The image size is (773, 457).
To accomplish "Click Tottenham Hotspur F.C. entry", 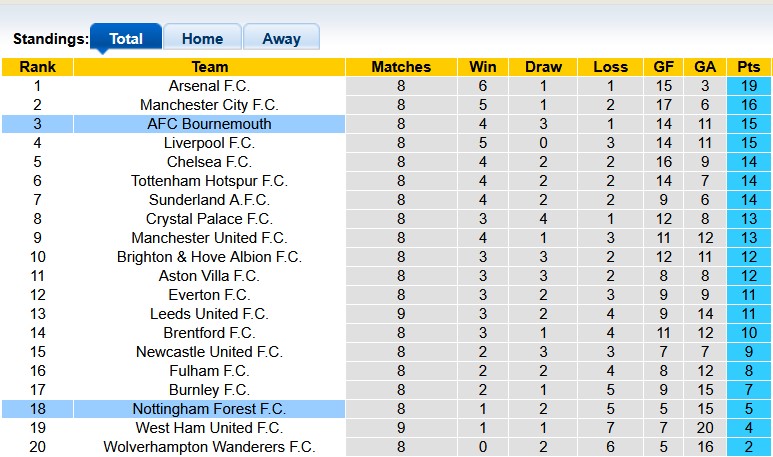I will [209, 181].
